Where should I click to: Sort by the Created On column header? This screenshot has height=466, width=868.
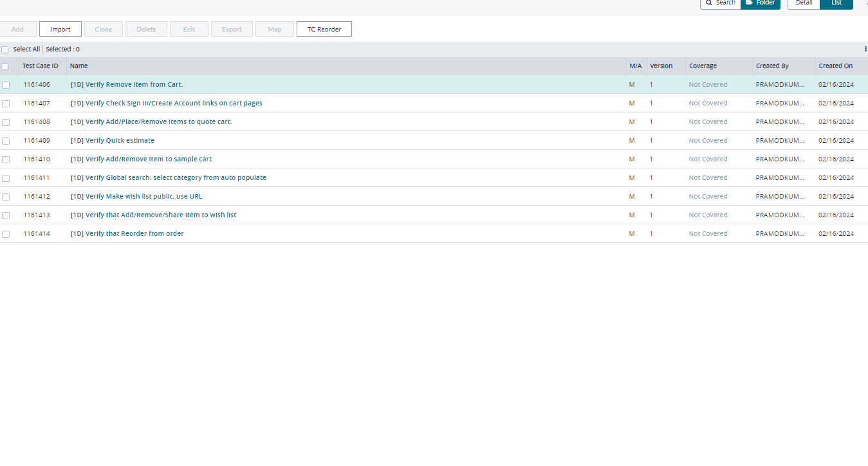pos(835,66)
